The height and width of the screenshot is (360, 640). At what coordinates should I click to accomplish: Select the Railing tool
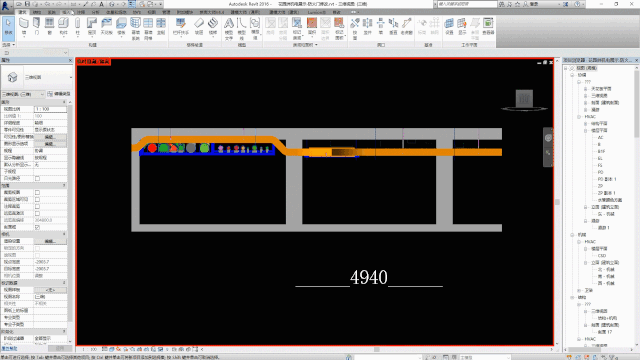[x=180, y=27]
